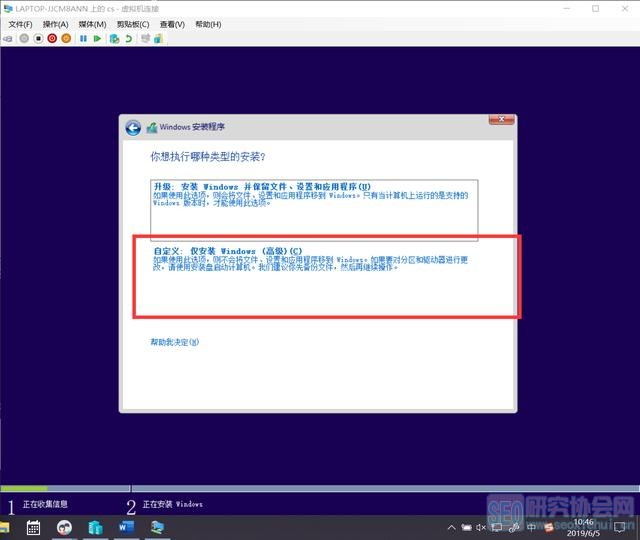
Task: Maximize the virtual machine connection window
Action: click(x=596, y=8)
